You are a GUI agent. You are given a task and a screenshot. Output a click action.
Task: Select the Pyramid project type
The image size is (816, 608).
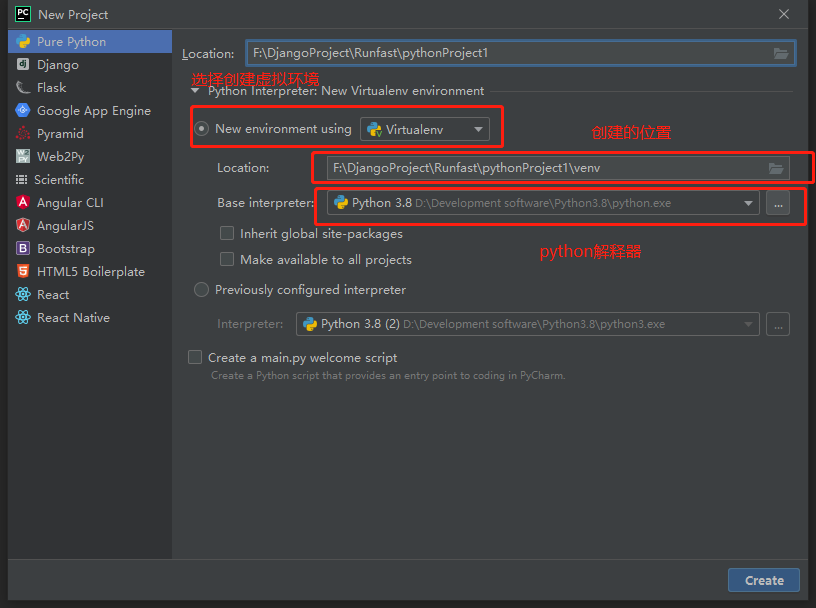pos(90,133)
